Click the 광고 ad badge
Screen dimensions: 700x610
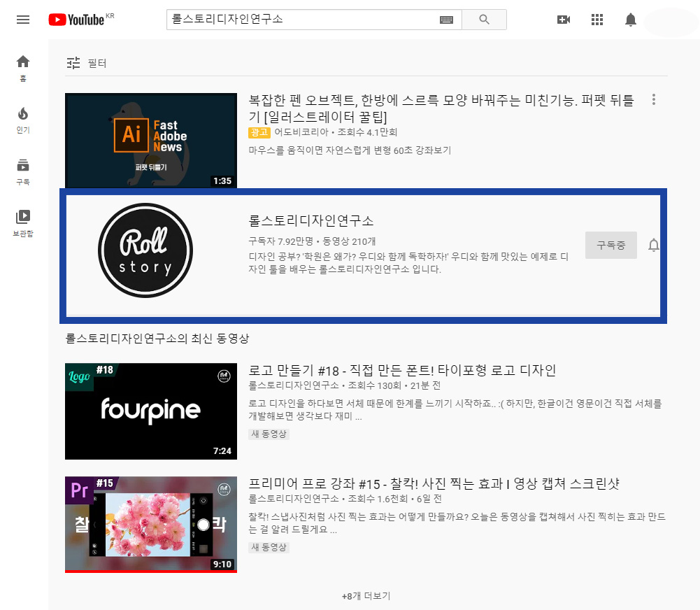(x=259, y=132)
